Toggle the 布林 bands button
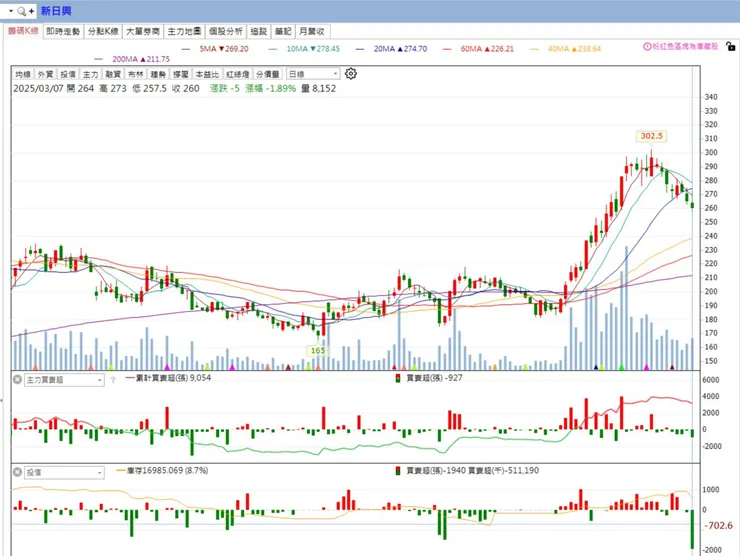740x556 pixels. point(136,74)
